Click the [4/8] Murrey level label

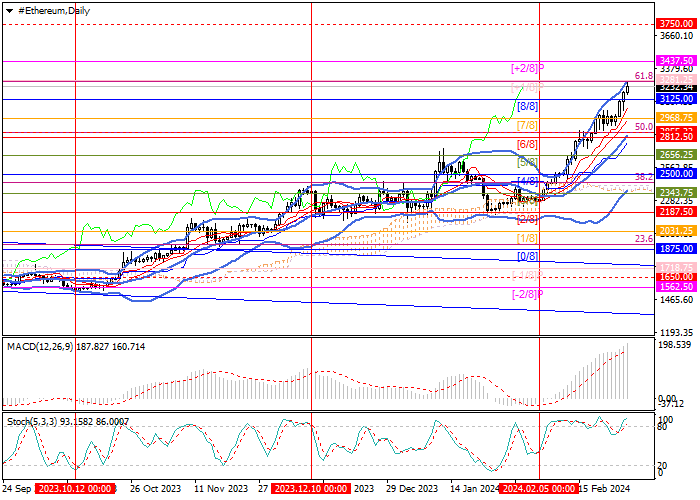click(x=528, y=181)
